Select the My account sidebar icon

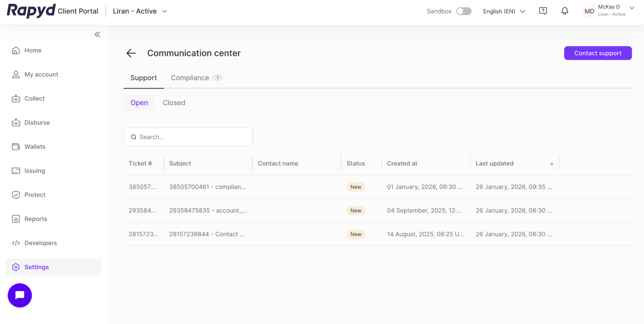pos(16,74)
